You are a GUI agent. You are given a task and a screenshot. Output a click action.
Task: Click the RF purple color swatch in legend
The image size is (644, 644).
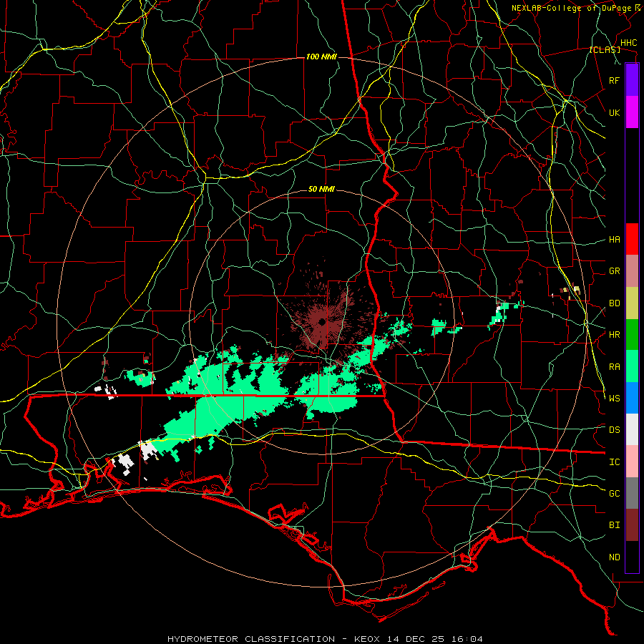click(632, 80)
